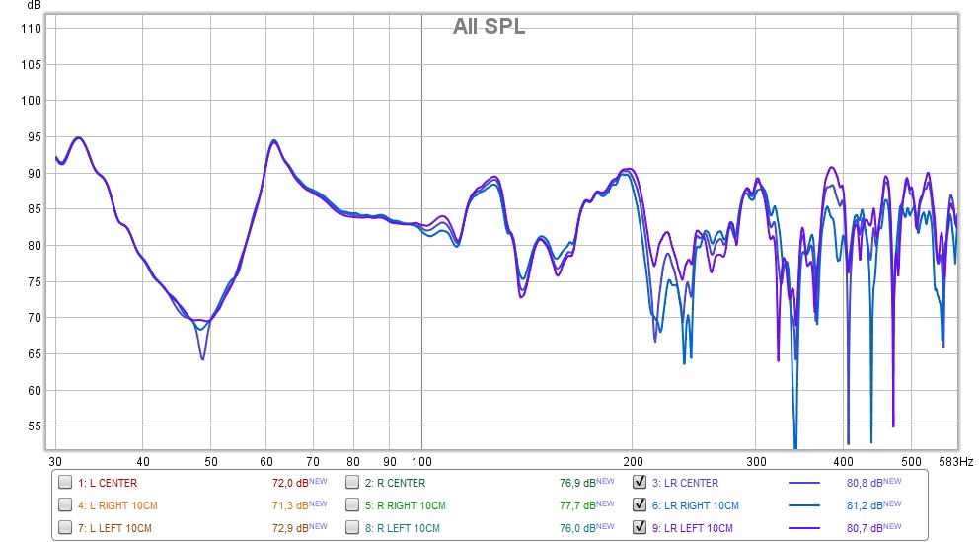980x542 pixels.
Task: Uncheck the LR CENTER trace
Action: 639,483
